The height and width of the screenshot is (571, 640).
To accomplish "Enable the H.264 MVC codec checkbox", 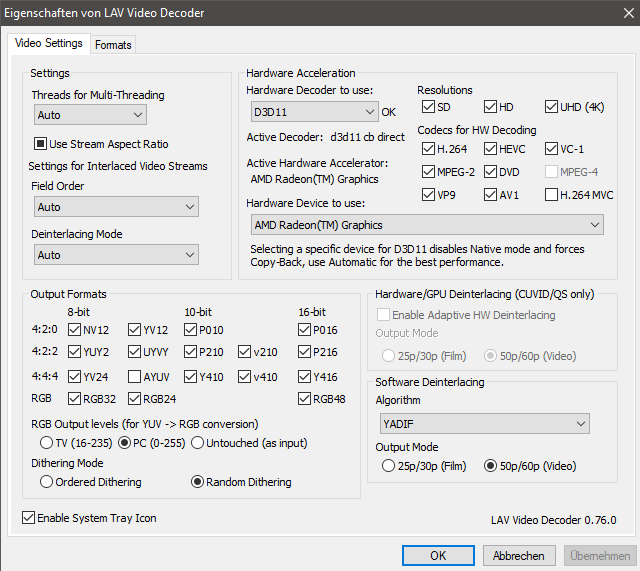I will pos(552,195).
